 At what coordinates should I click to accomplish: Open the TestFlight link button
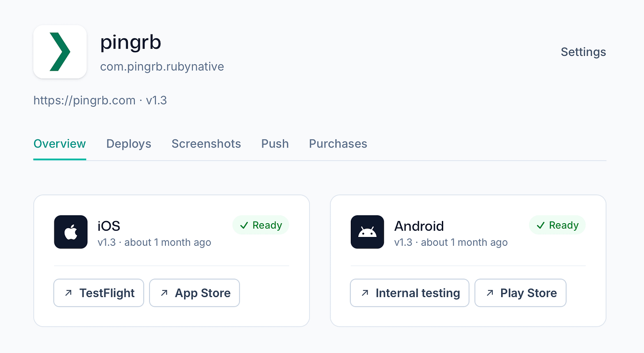click(99, 293)
